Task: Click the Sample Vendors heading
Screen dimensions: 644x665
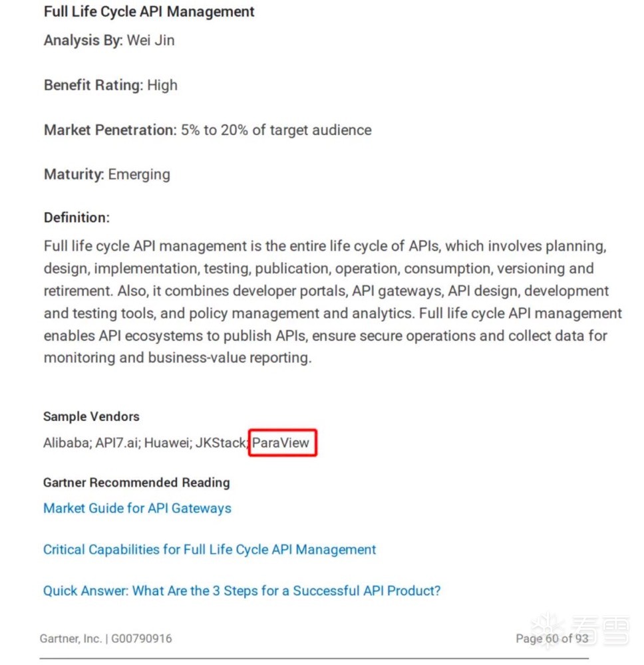Action: (91, 417)
